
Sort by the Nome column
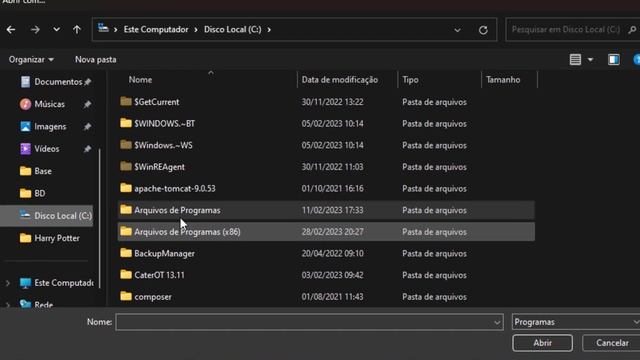140,80
